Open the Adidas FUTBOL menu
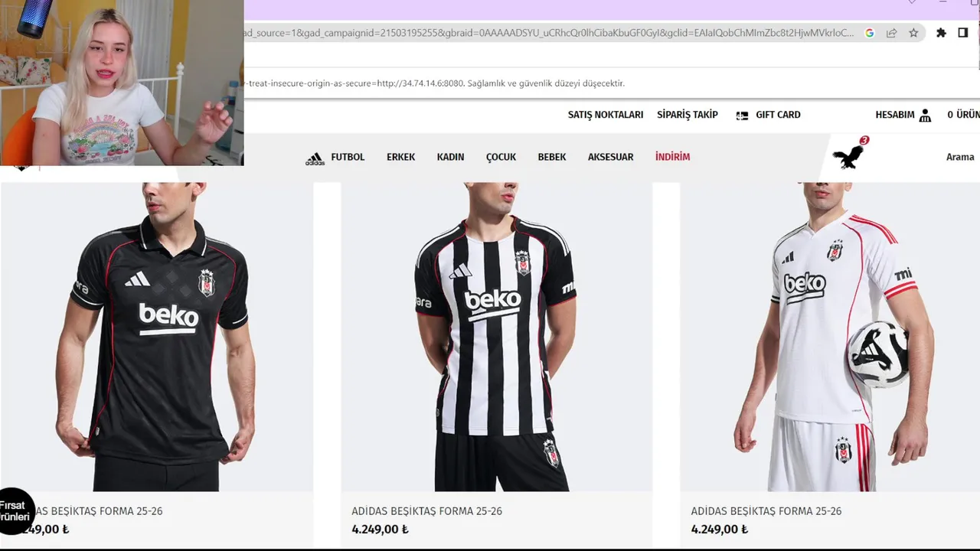980x551 pixels. 335,158
